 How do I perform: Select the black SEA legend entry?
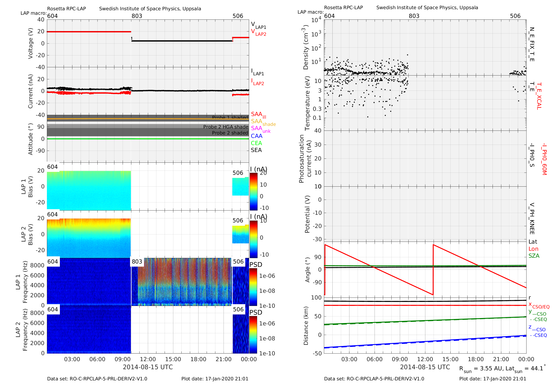256,150
